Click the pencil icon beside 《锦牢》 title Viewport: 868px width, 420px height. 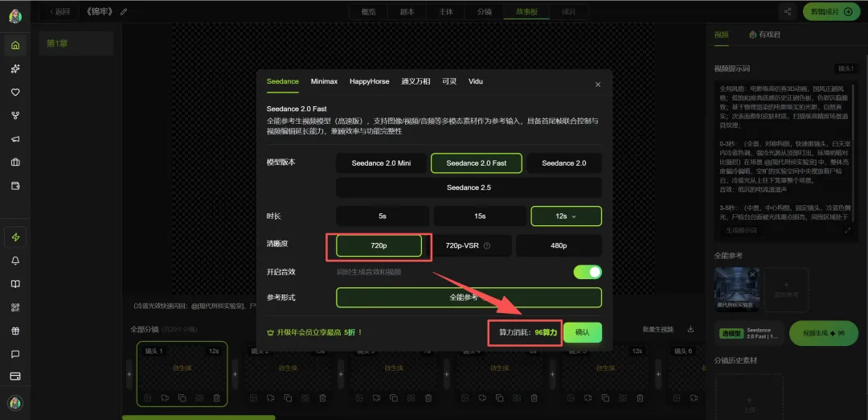124,11
